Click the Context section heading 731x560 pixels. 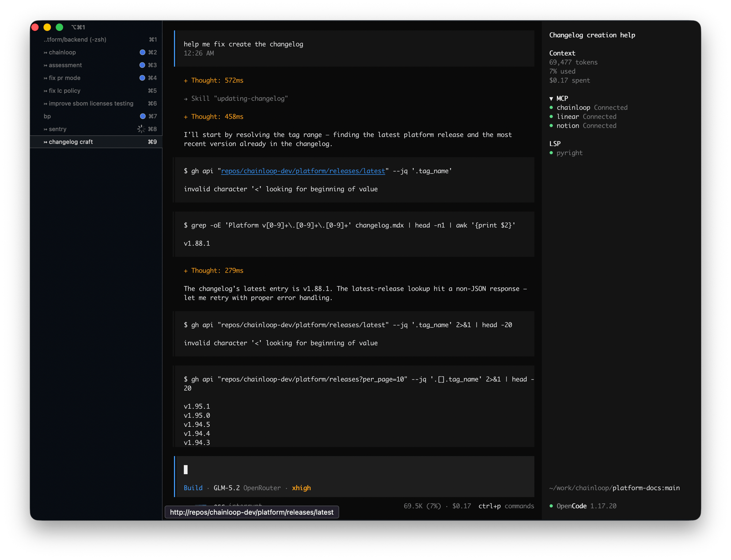(x=562, y=53)
